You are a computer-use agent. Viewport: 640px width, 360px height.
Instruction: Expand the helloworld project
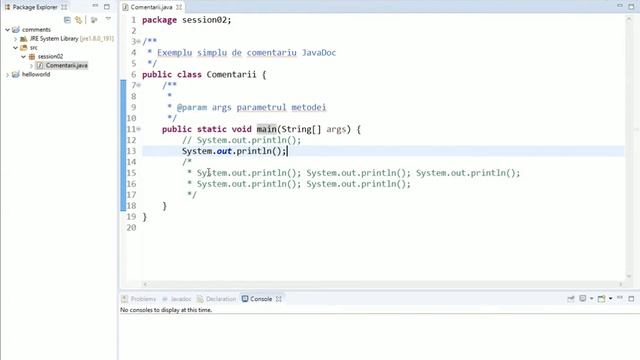point(7,74)
